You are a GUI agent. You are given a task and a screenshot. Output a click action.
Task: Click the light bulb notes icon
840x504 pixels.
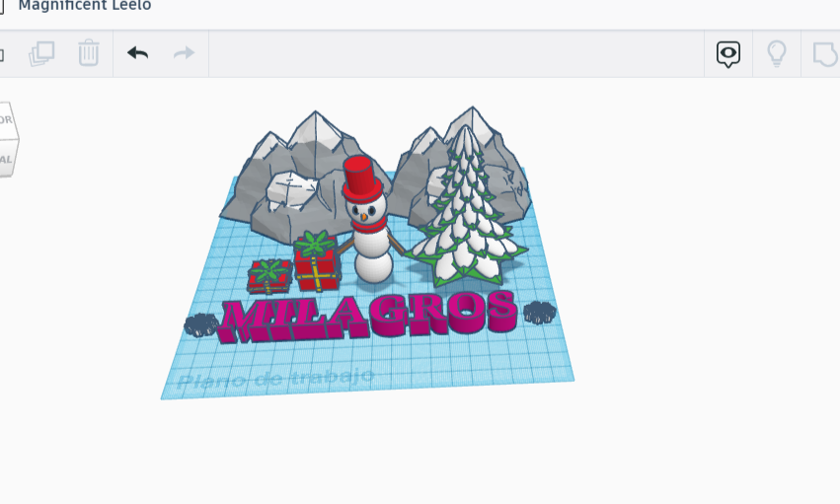(x=776, y=53)
